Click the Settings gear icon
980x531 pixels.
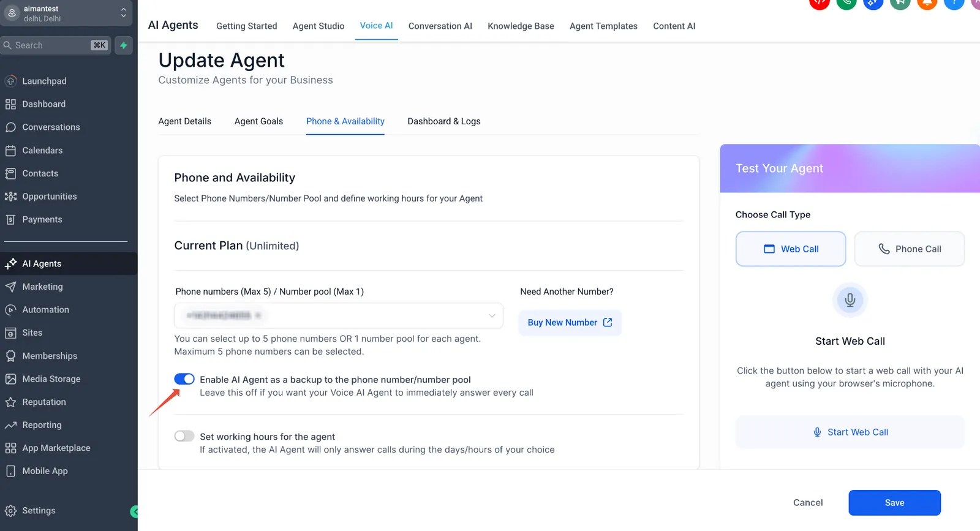click(10, 511)
